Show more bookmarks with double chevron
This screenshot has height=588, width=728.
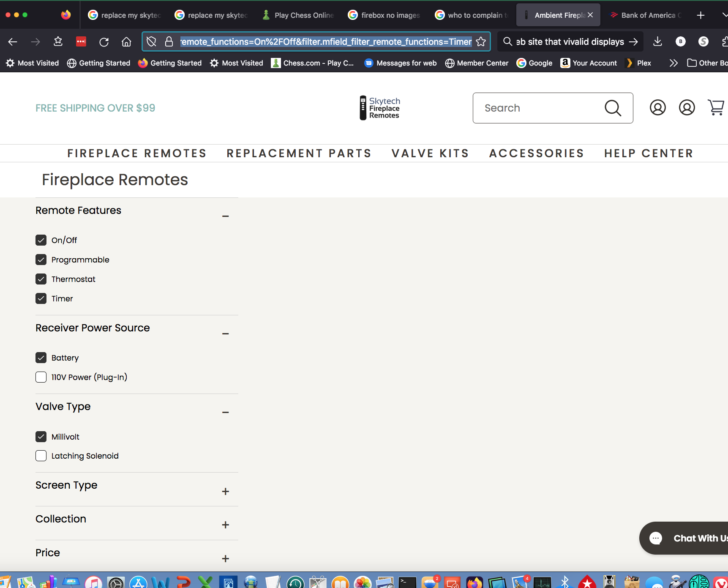point(673,63)
